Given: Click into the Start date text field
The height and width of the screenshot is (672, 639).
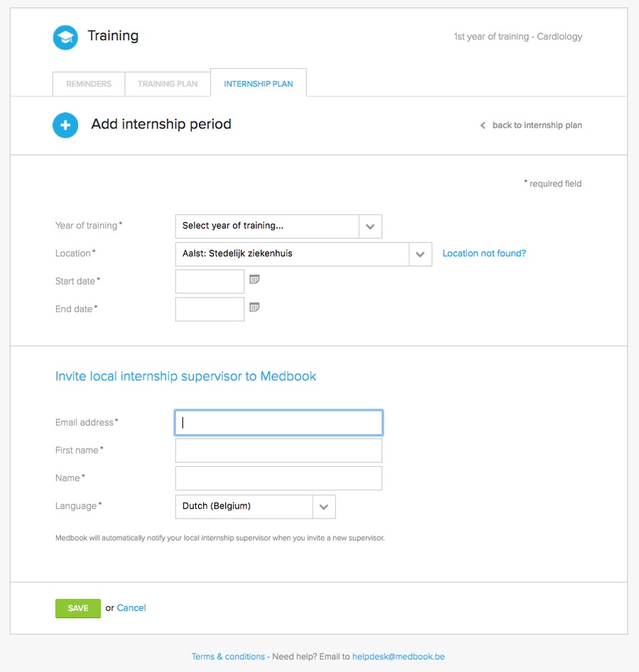Looking at the screenshot, I should point(209,281).
